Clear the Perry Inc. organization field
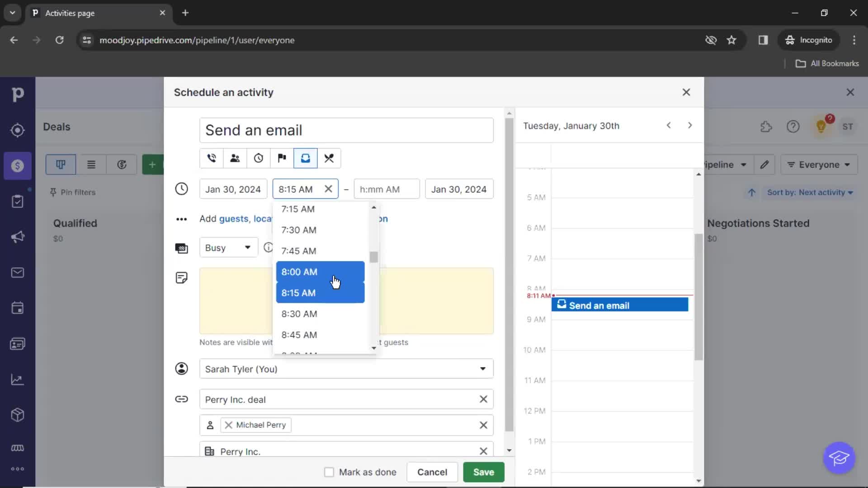Viewport: 868px width, 488px height. 483,451
